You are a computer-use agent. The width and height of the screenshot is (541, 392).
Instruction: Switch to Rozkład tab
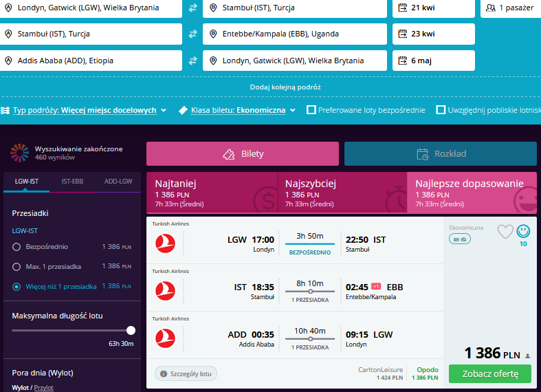(441, 153)
